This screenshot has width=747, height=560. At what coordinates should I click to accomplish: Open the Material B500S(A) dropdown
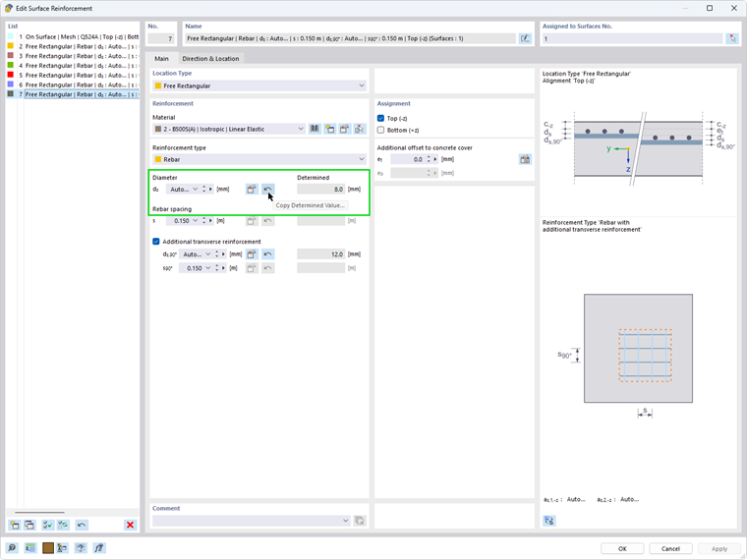click(x=229, y=129)
